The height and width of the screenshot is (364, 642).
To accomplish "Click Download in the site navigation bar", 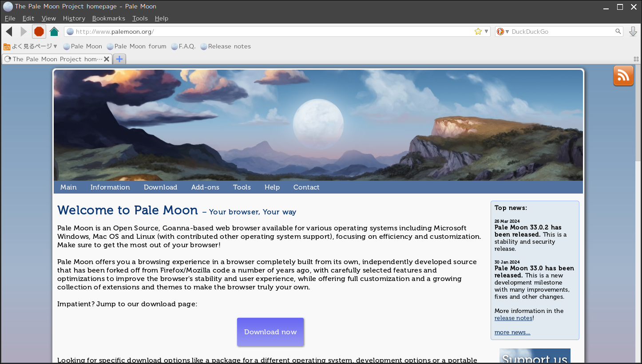I will 160,187.
